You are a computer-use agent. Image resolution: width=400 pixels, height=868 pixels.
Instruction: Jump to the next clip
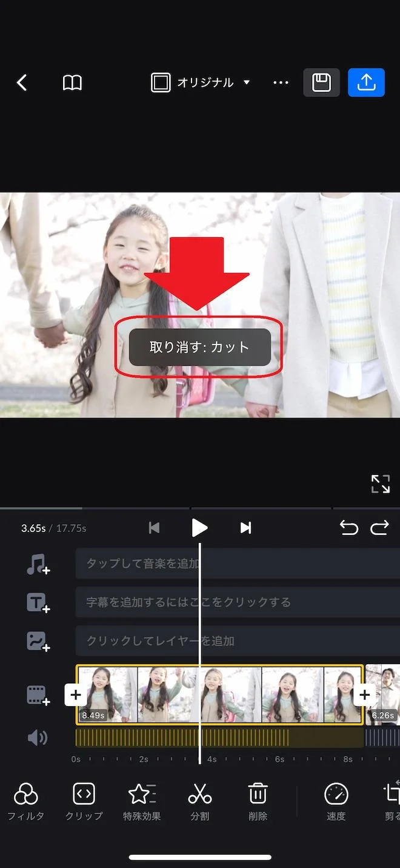(245, 528)
